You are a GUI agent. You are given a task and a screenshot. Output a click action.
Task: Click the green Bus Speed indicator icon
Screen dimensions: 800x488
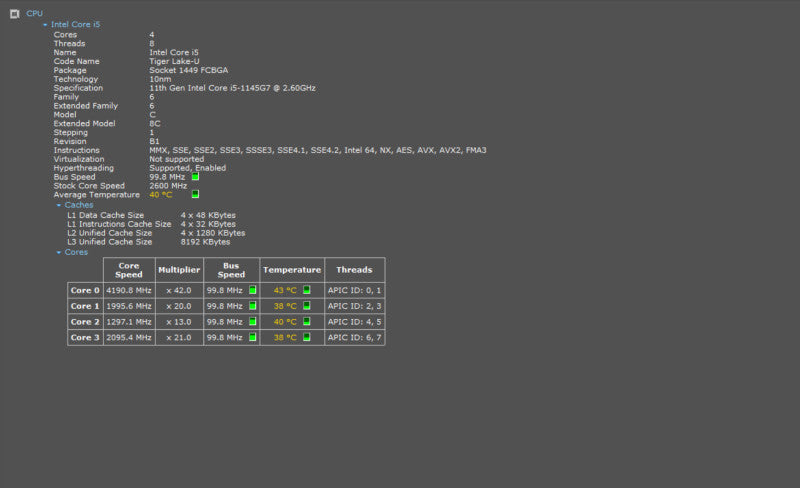click(195, 177)
